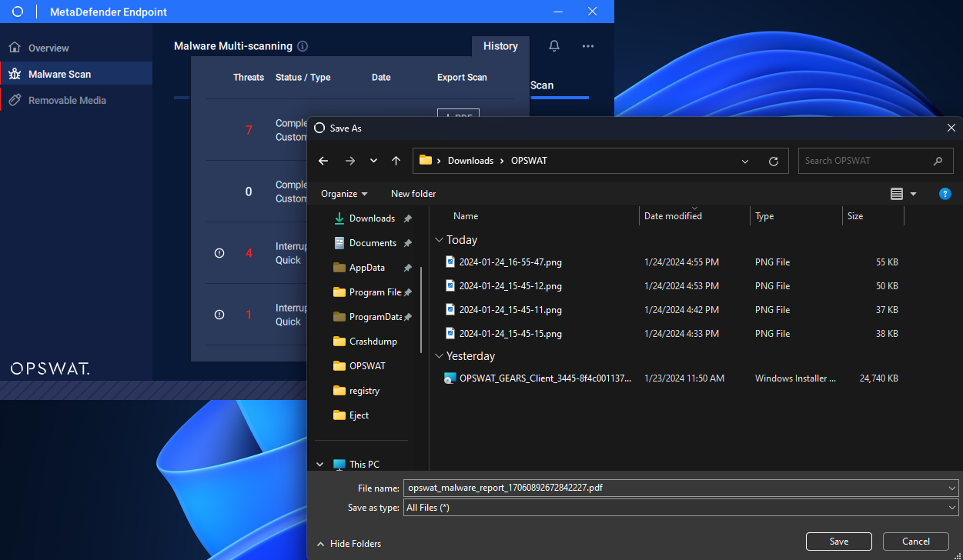Go forward in Save As dialog
The width and height of the screenshot is (963, 560).
point(350,161)
